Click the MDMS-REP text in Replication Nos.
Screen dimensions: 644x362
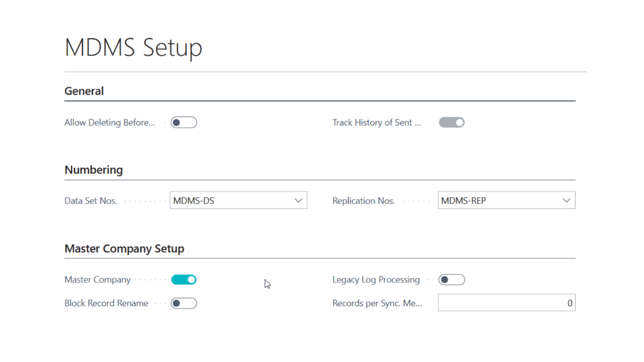pyautogui.click(x=463, y=201)
